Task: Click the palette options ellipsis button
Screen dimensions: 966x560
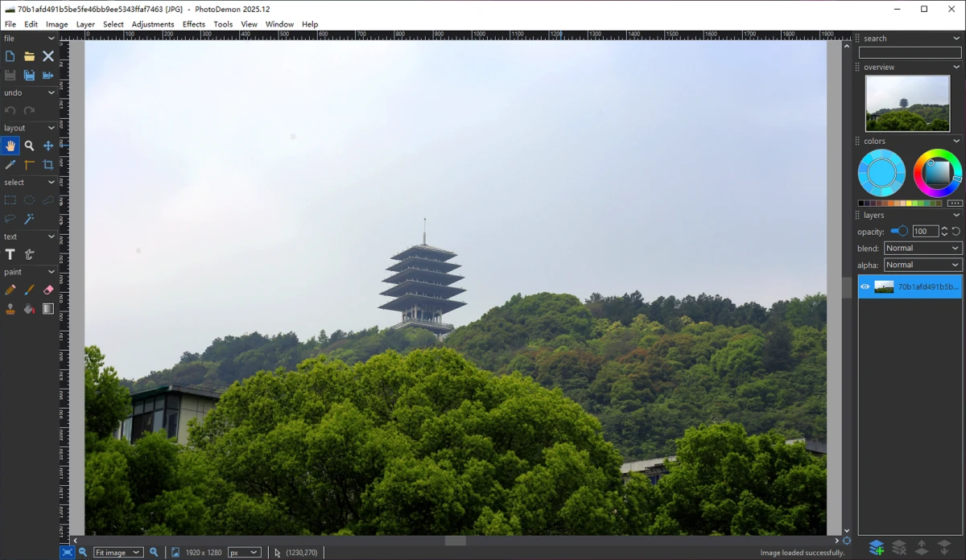Action: pos(955,204)
